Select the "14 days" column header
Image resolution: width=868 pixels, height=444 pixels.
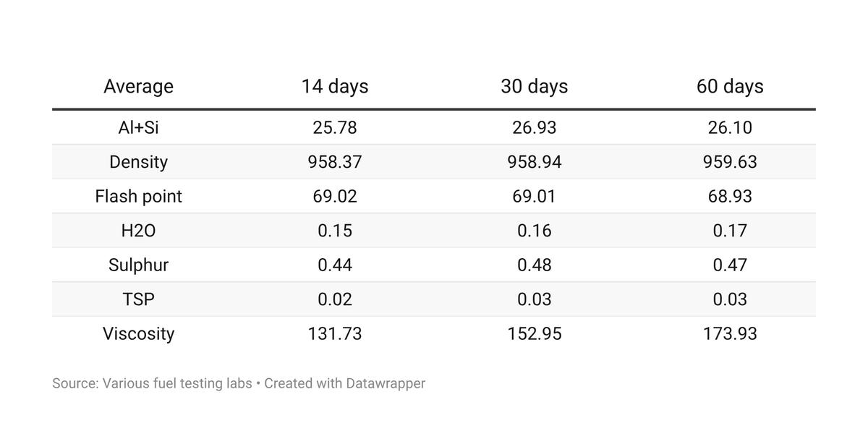(x=335, y=86)
